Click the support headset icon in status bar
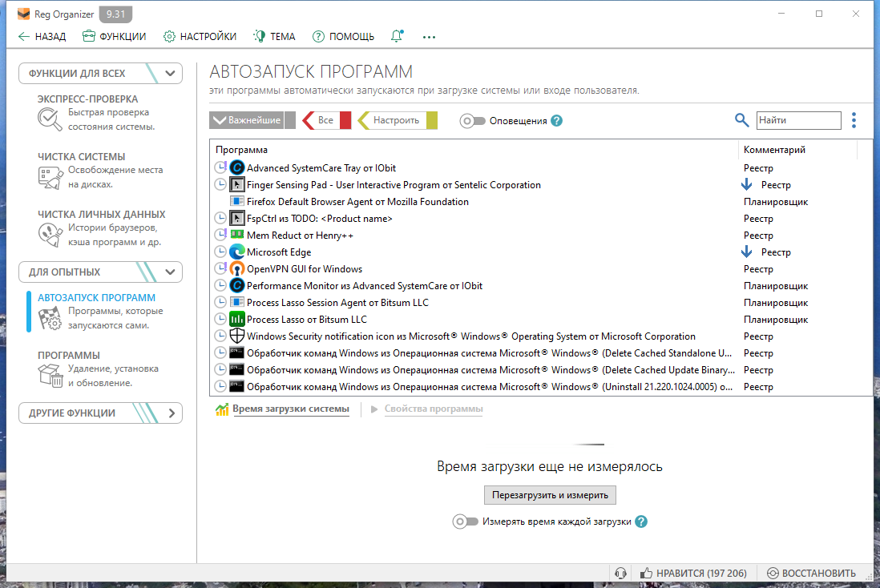Image resolution: width=880 pixels, height=588 pixels. 620,573
